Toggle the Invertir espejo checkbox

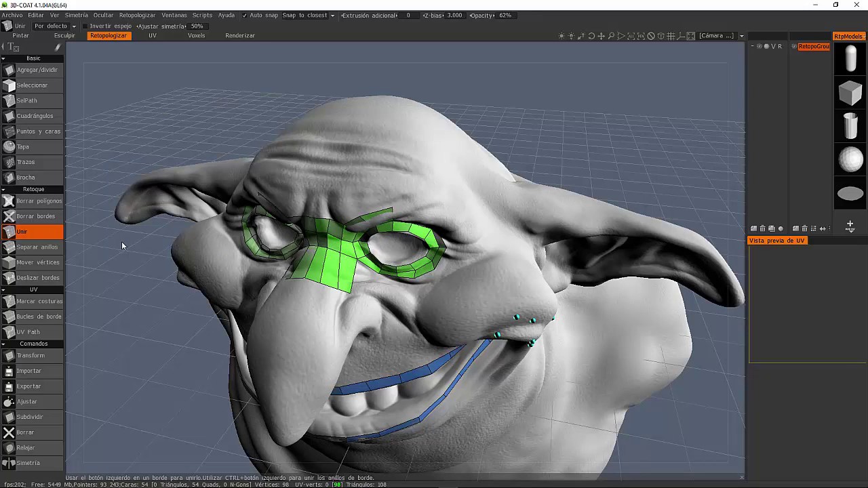point(85,26)
